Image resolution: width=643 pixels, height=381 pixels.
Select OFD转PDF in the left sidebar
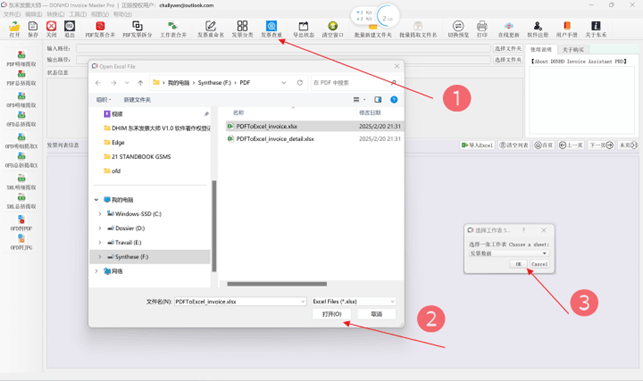click(21, 223)
